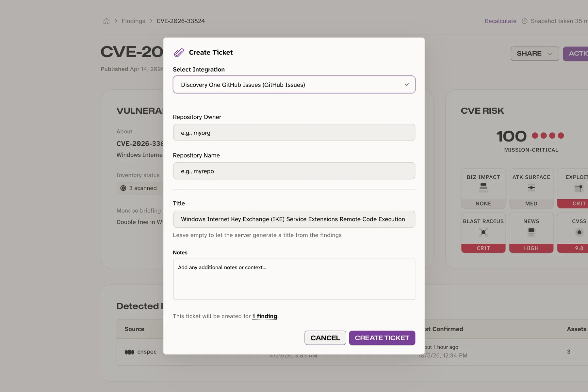Click the 3 scanned status icon
The height and width of the screenshot is (392, 588).
click(123, 188)
